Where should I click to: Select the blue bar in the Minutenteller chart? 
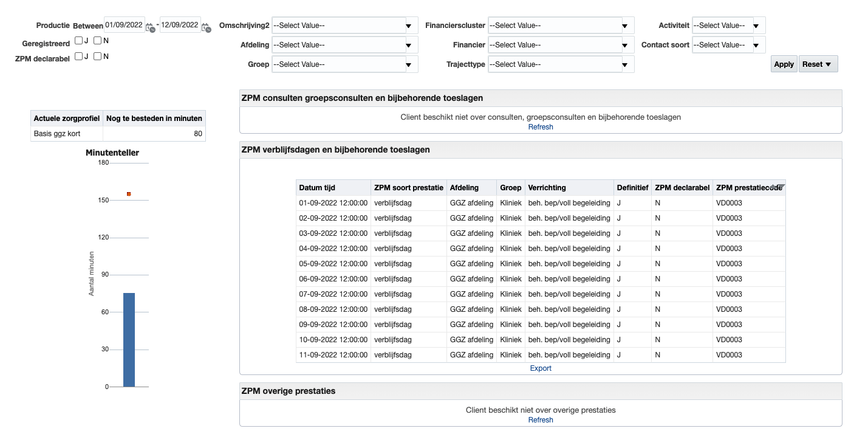click(x=129, y=340)
